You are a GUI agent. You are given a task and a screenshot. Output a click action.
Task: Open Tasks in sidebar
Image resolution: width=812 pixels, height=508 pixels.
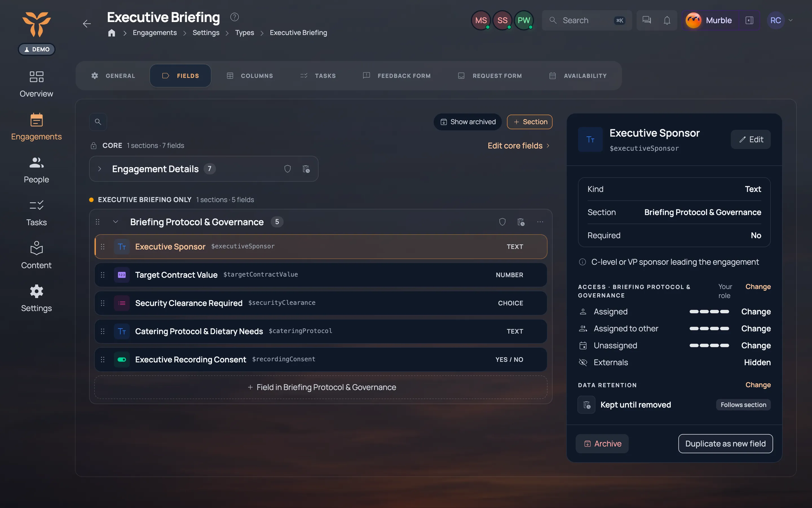pyautogui.click(x=36, y=213)
